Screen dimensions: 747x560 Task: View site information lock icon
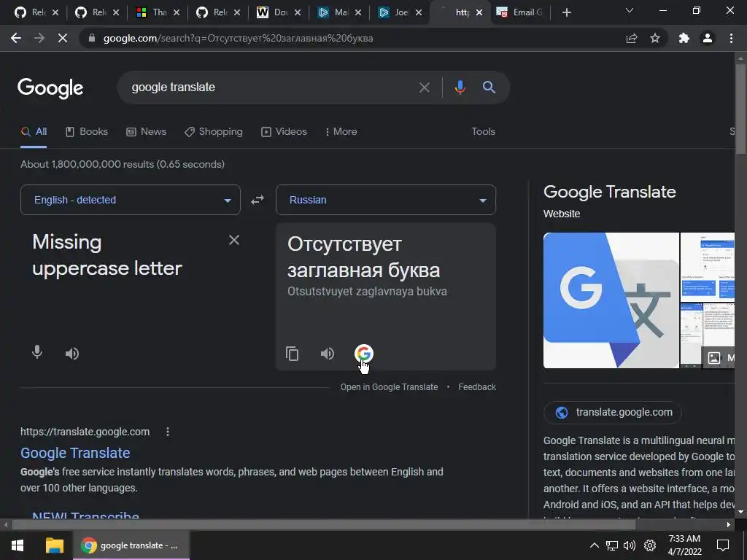[92, 38]
